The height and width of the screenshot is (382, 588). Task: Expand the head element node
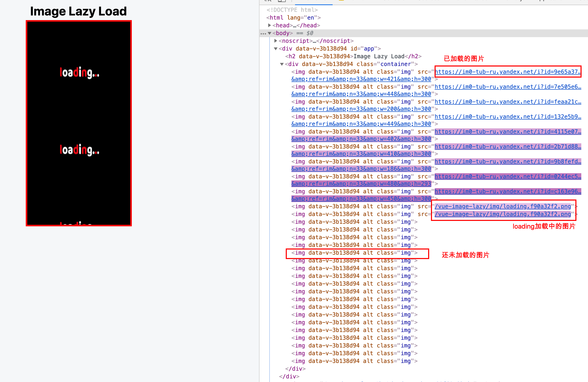(270, 25)
